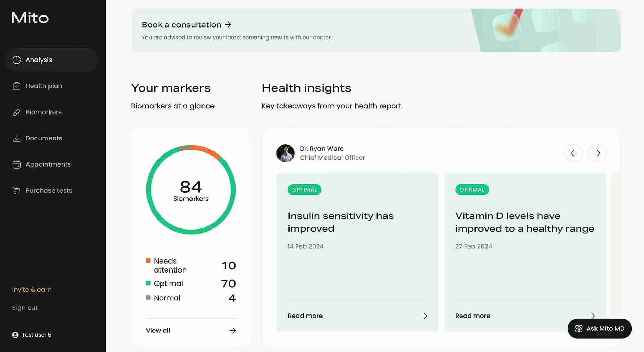Viewport: 644px width, 352px height.
Task: Open Ask Mito MD chat
Action: coord(599,329)
